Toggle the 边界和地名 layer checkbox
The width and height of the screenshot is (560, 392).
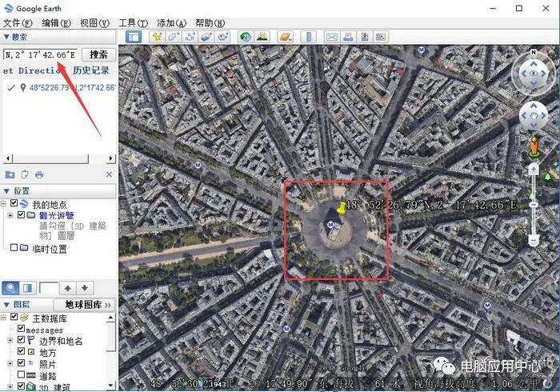click(21, 339)
